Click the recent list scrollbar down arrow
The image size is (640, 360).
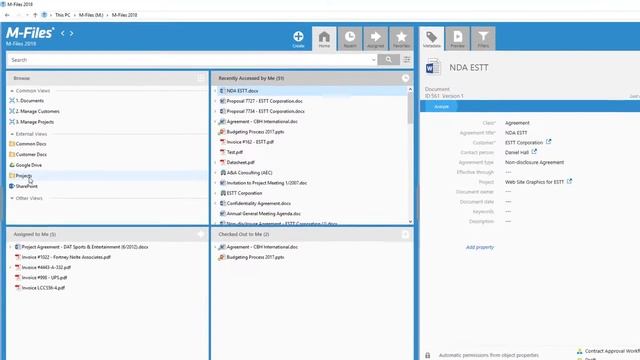point(410,222)
